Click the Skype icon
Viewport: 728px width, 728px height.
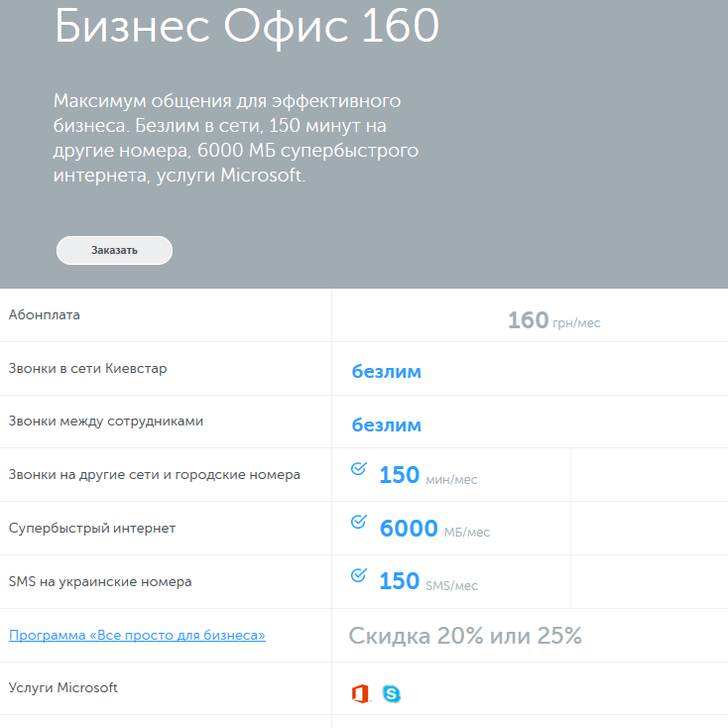click(x=392, y=693)
